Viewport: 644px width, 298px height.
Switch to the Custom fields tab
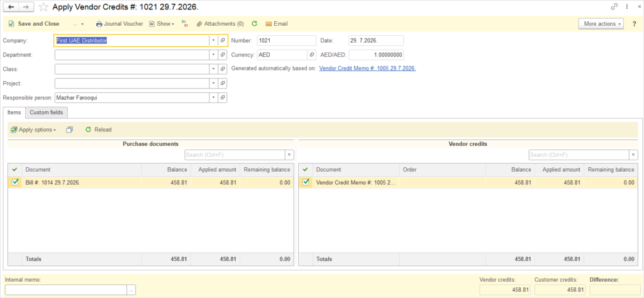(47, 112)
